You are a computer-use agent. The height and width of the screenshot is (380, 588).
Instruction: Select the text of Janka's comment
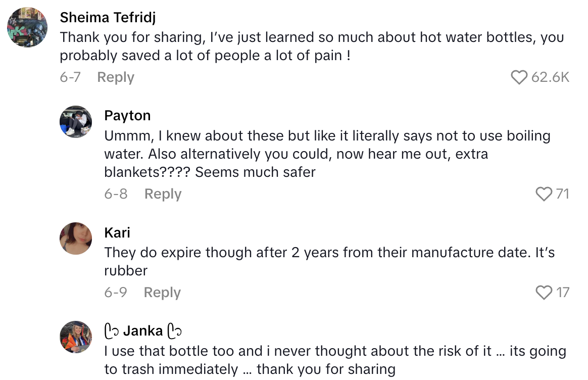333,360
